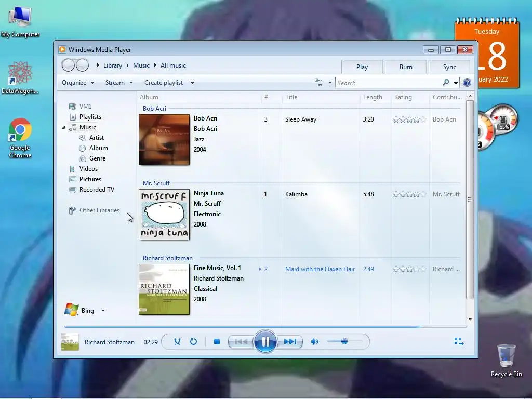Click now-playing album thumbnail in player bar
Image resolution: width=532 pixels, height=399 pixels.
70,342
